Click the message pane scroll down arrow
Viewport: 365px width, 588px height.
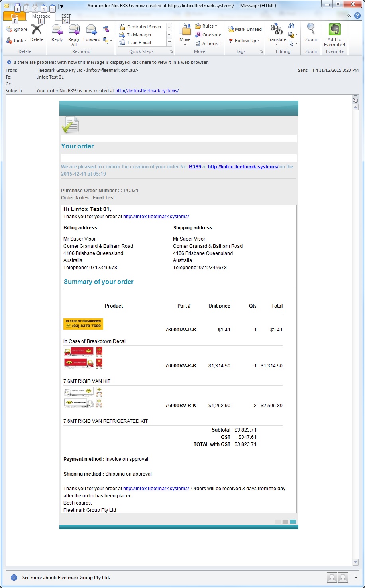point(356,562)
